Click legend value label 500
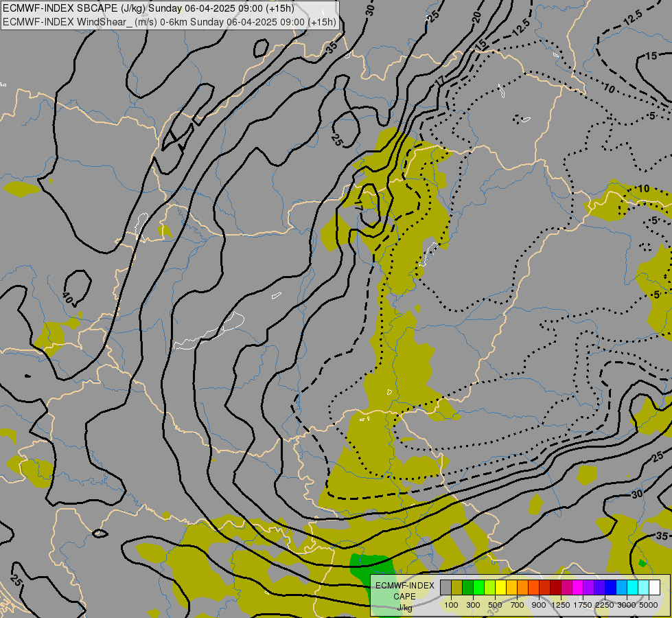The width and height of the screenshot is (672, 618). (495, 605)
